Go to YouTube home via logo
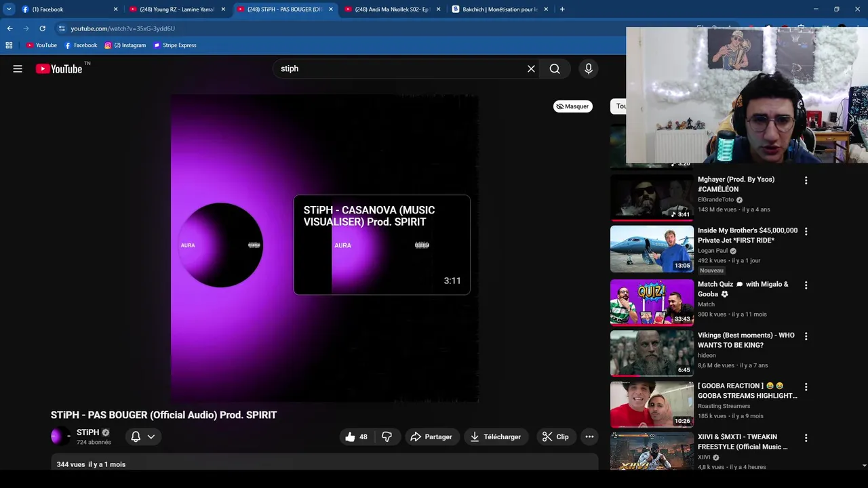868x488 pixels. [x=59, y=68]
